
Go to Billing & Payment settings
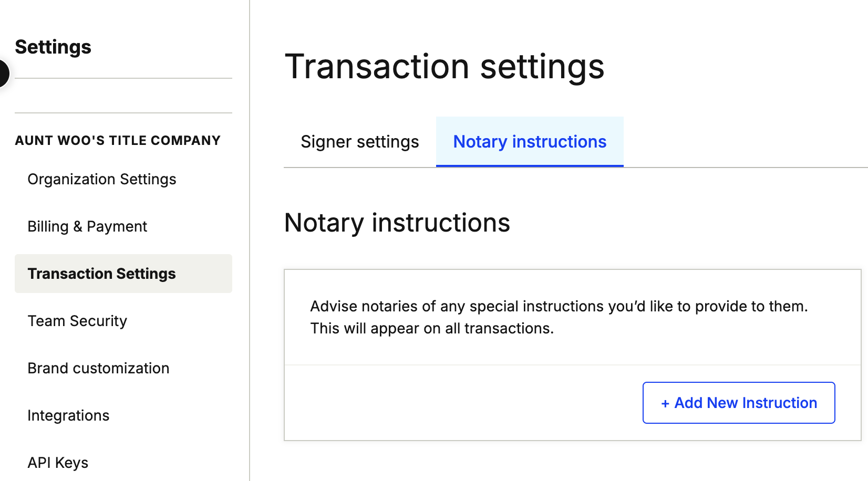(x=87, y=226)
